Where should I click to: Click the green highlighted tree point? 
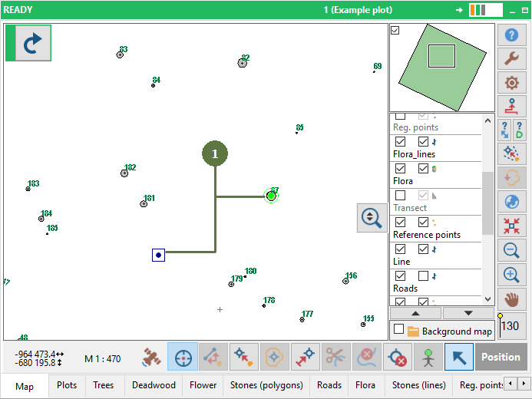pyautogui.click(x=271, y=196)
